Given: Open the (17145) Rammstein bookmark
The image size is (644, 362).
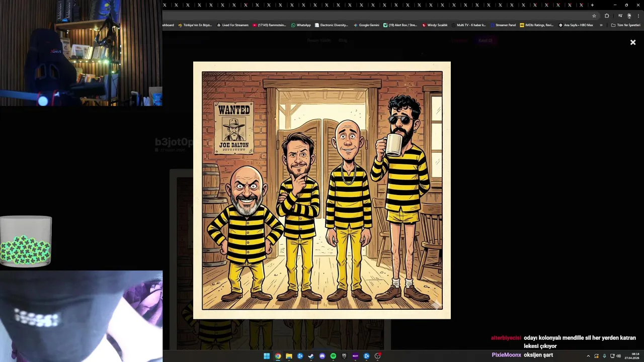Looking at the screenshot, I should [x=269, y=25].
